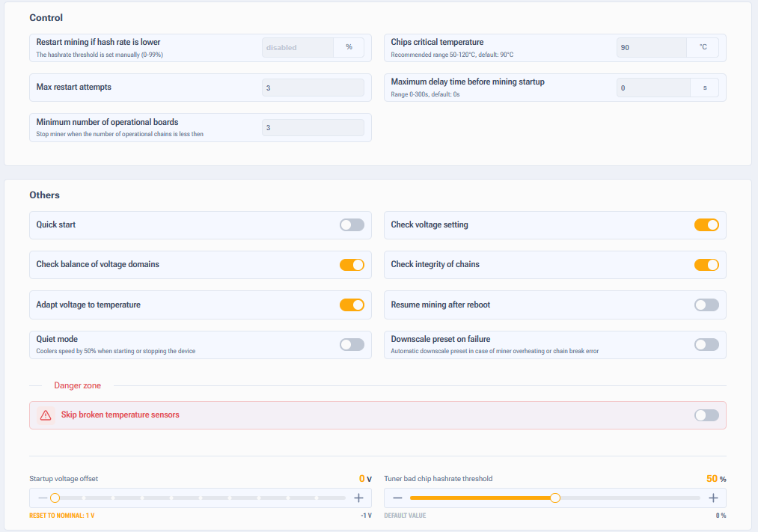Enable Downscale preset on failure toggle
Image resolution: width=758 pixels, height=532 pixels.
[706, 344]
